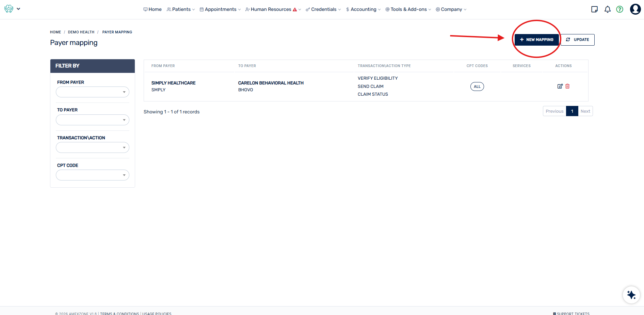Screen dimensions: 644x315
Task: Click the ALL CPT codes badge
Action: 477,86
